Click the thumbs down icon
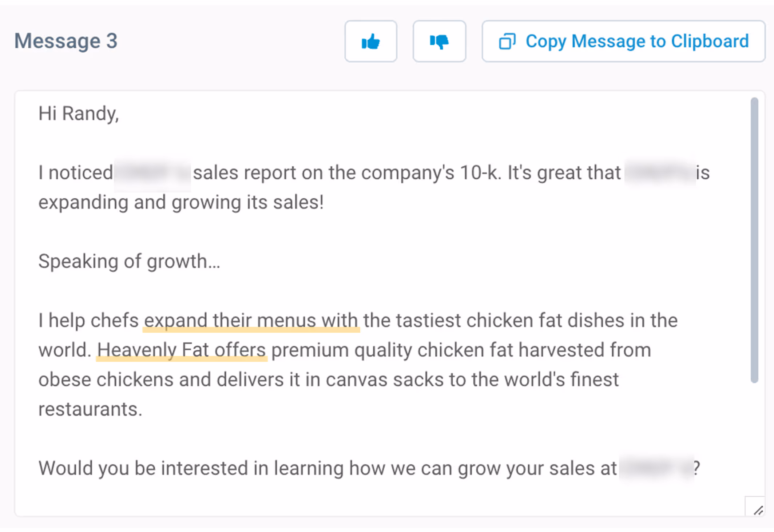 click(x=439, y=41)
